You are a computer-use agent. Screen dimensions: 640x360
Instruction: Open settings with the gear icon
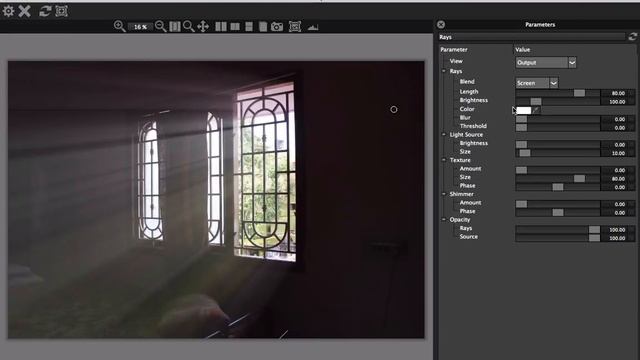click(8, 11)
